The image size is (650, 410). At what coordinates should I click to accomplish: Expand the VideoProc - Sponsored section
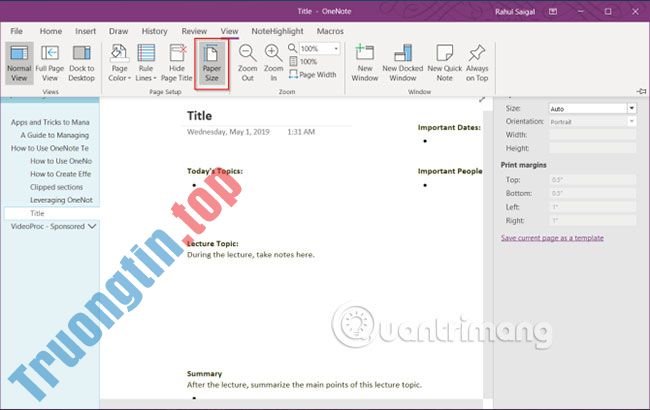(92, 226)
